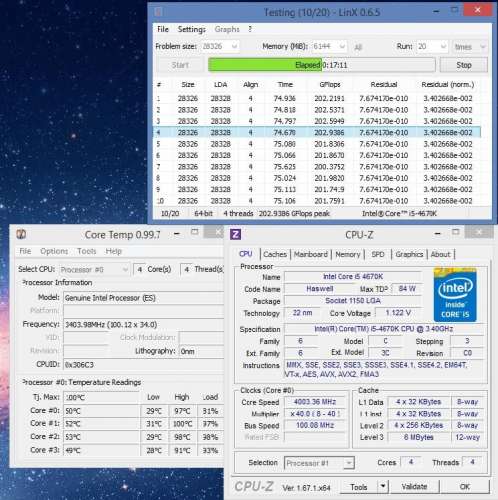
Task: Click the green elapsed progress bar in LinX
Action: pos(322,65)
